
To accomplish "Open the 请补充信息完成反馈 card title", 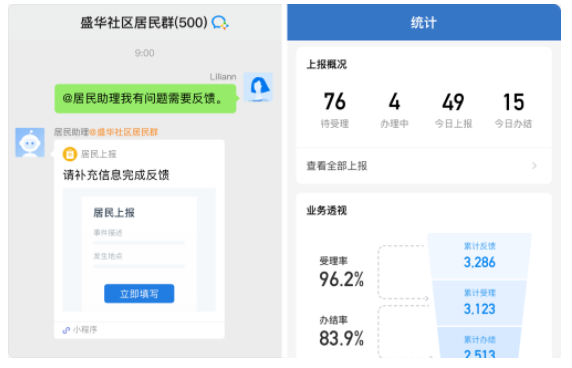I will (x=116, y=175).
